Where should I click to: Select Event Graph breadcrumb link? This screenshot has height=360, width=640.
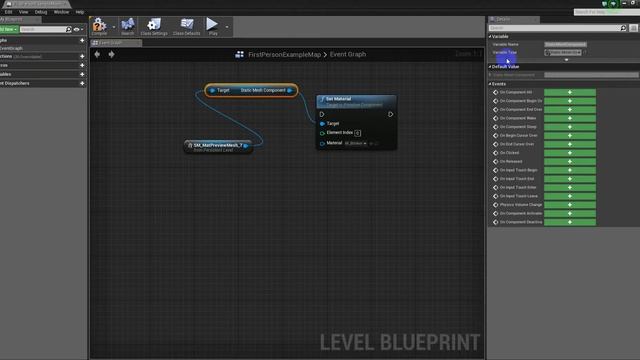[348, 54]
